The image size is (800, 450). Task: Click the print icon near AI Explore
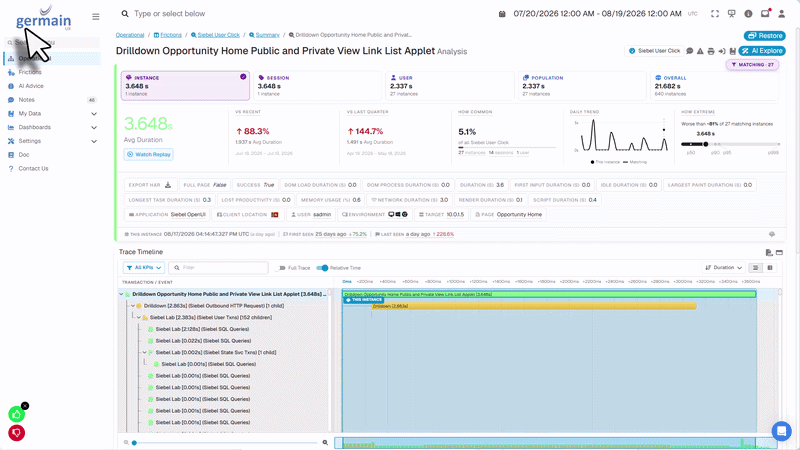coord(711,51)
